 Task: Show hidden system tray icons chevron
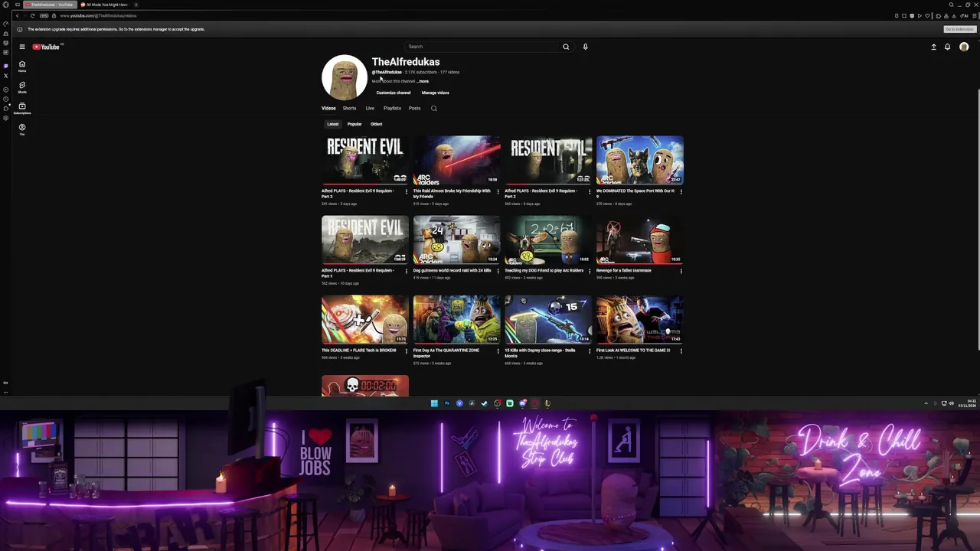[926, 403]
